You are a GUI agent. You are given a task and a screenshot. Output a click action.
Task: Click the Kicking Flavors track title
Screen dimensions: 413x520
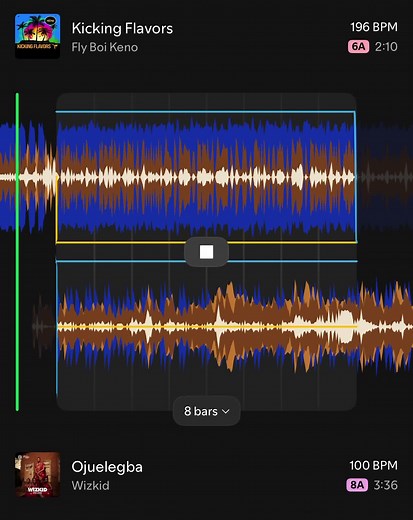[x=122, y=28]
